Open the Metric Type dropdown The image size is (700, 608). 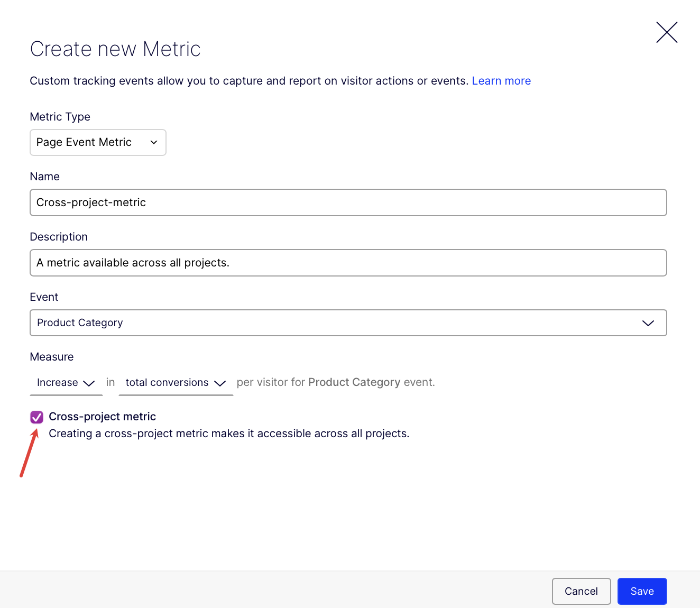click(98, 142)
